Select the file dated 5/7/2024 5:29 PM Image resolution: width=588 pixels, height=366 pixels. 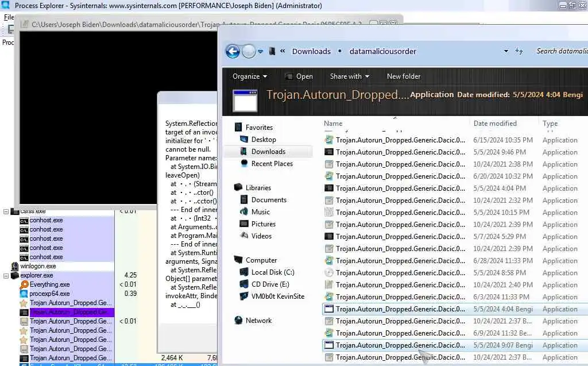click(x=455, y=237)
